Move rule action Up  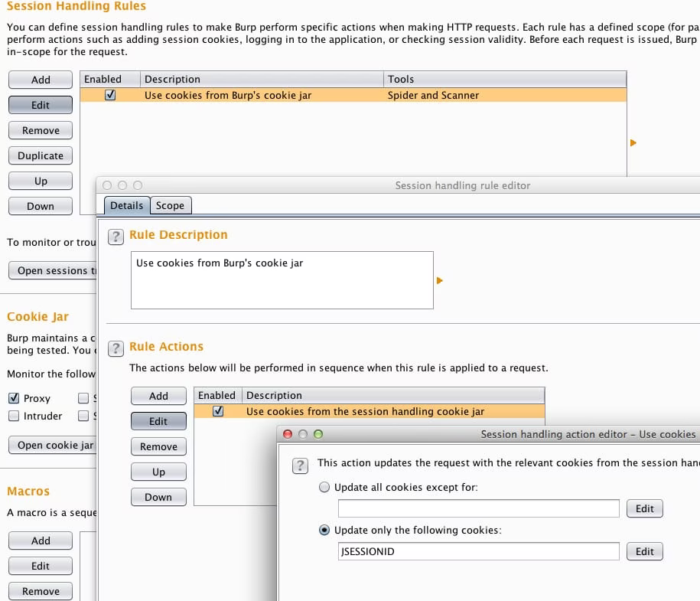point(158,472)
